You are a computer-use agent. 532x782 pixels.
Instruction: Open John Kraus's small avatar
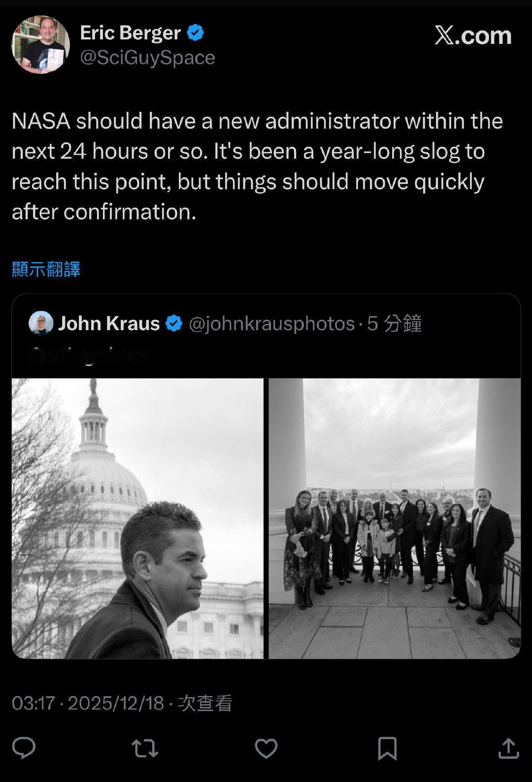click(x=41, y=323)
